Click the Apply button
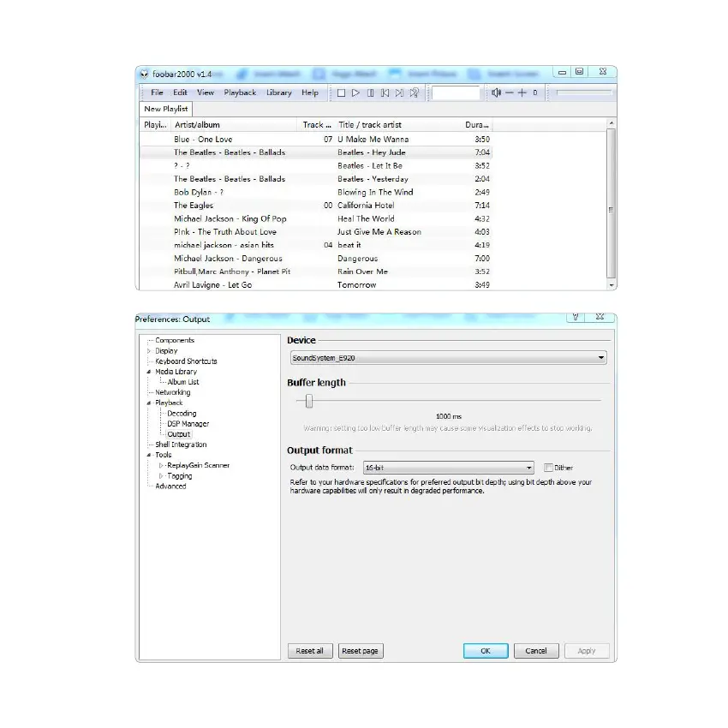The width and height of the screenshot is (728, 728). point(587,651)
